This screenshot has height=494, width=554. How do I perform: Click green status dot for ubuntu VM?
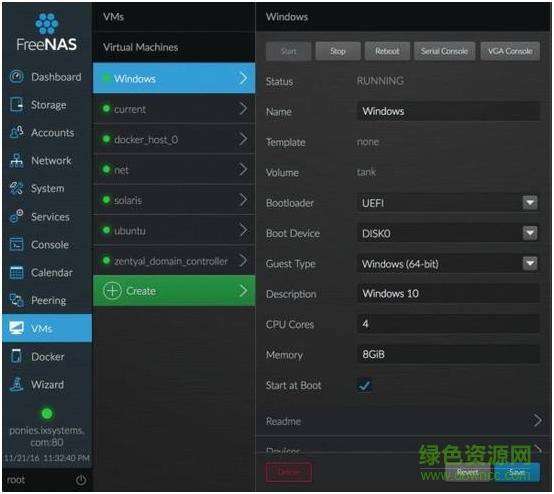tap(106, 230)
